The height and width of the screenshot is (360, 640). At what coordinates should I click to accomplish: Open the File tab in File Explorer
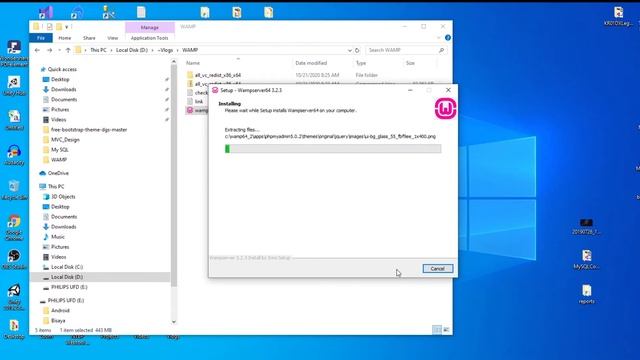click(x=41, y=38)
